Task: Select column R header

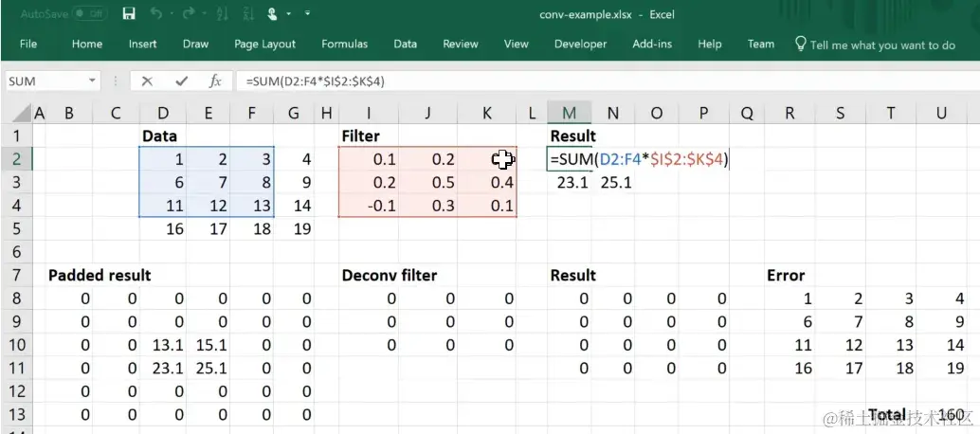Action: pyautogui.click(x=789, y=113)
